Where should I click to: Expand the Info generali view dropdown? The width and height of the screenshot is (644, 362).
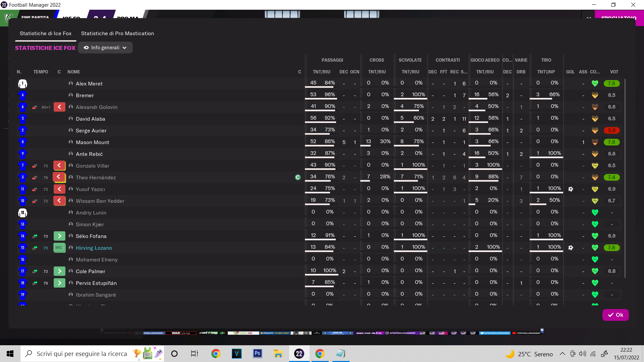click(105, 48)
